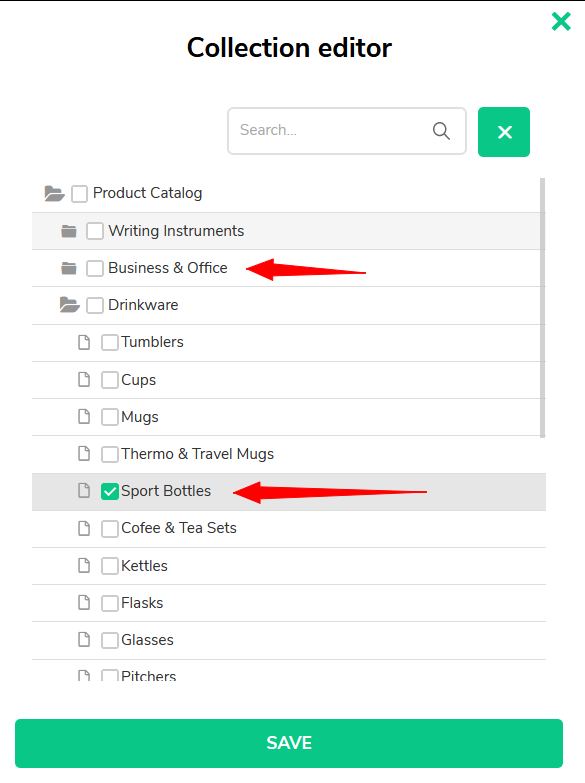Click the magnifier search icon
This screenshot has height=783, width=585.
[441, 131]
